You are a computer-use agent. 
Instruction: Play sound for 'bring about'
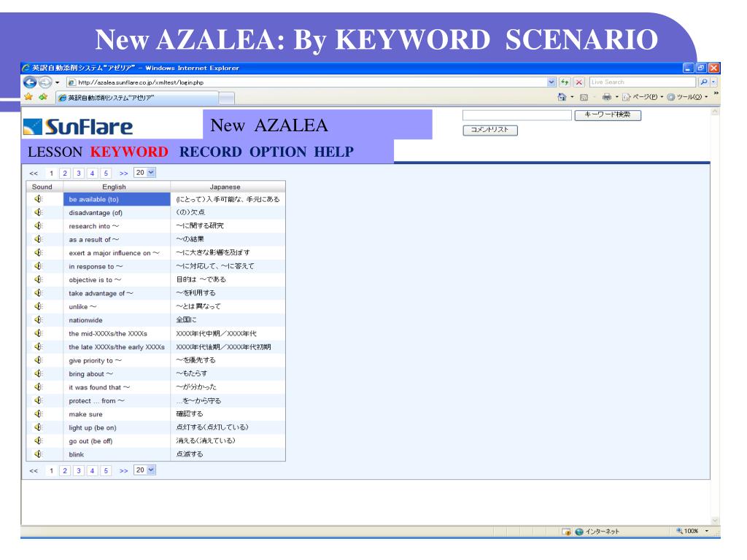39,373
